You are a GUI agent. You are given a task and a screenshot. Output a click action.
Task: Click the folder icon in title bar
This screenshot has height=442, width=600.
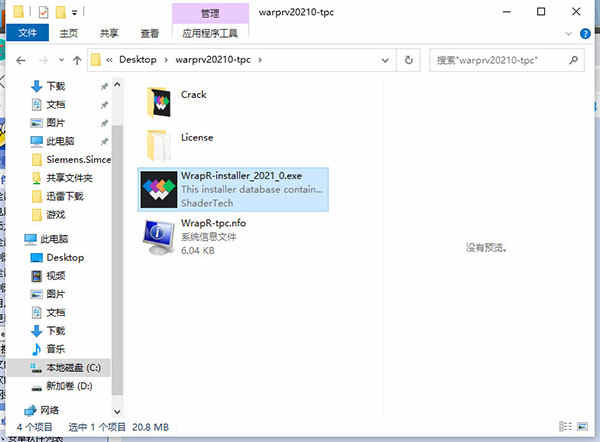click(18, 12)
